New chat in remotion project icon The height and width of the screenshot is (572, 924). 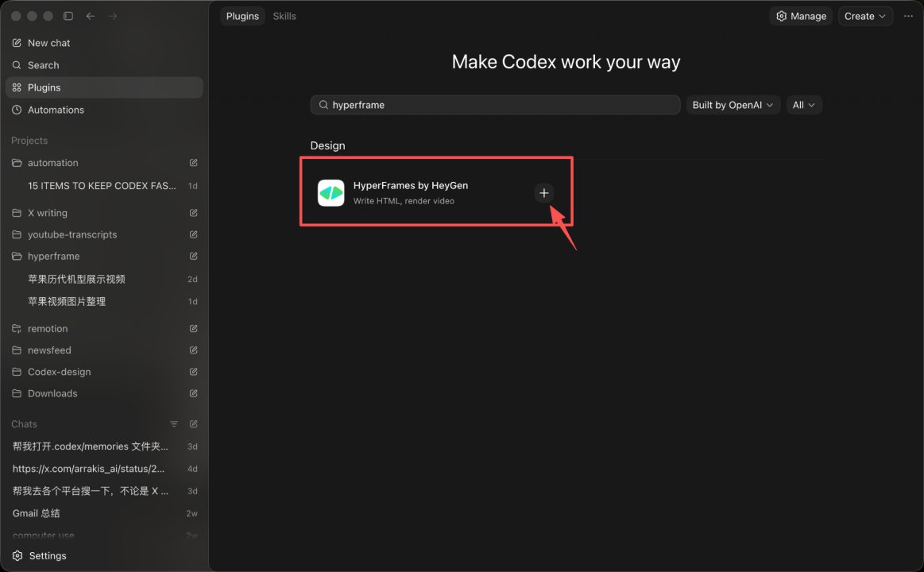pyautogui.click(x=193, y=329)
